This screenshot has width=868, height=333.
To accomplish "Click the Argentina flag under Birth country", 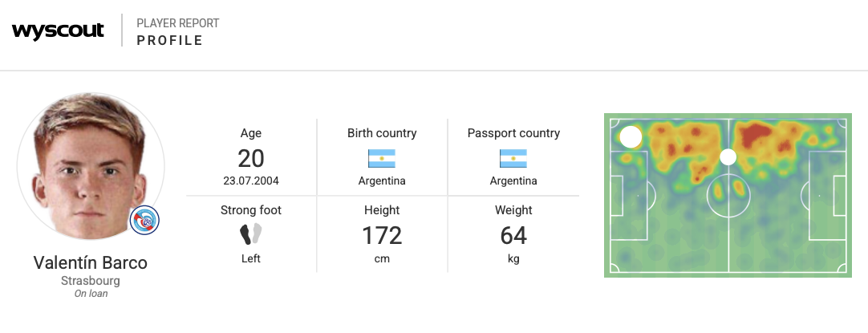I will point(382,158).
